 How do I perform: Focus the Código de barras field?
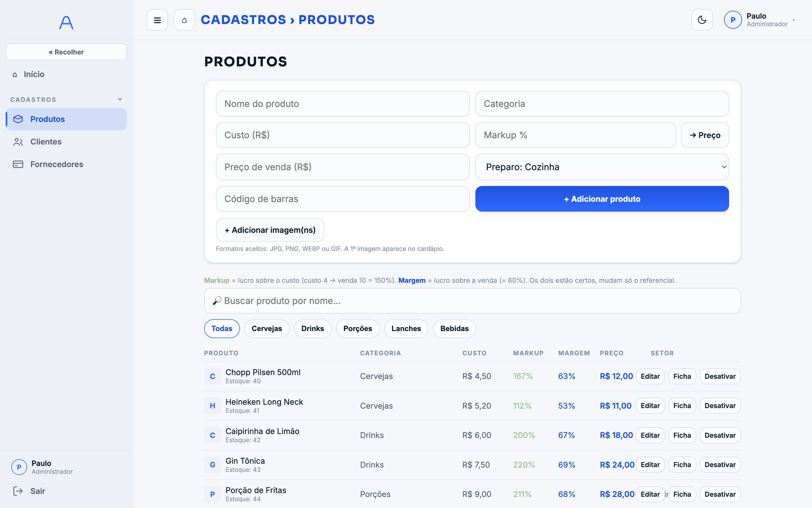(343, 199)
